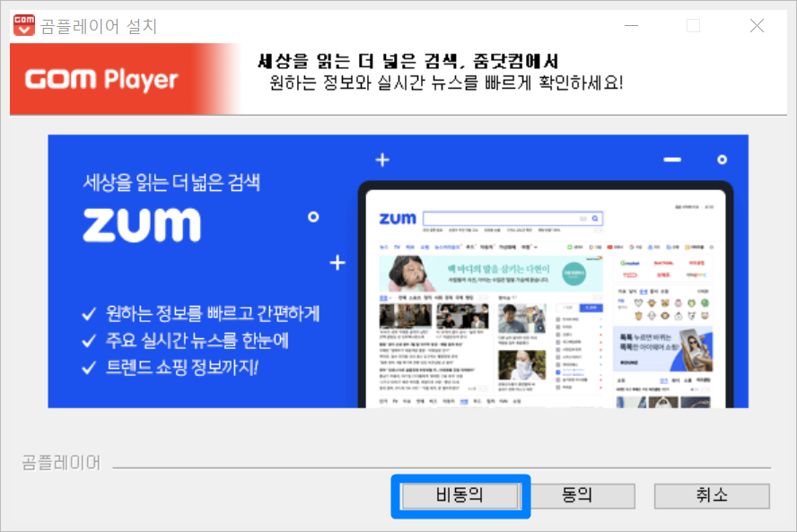Click the line '트렌드 쇼핑 정보까지!'

click(181, 367)
